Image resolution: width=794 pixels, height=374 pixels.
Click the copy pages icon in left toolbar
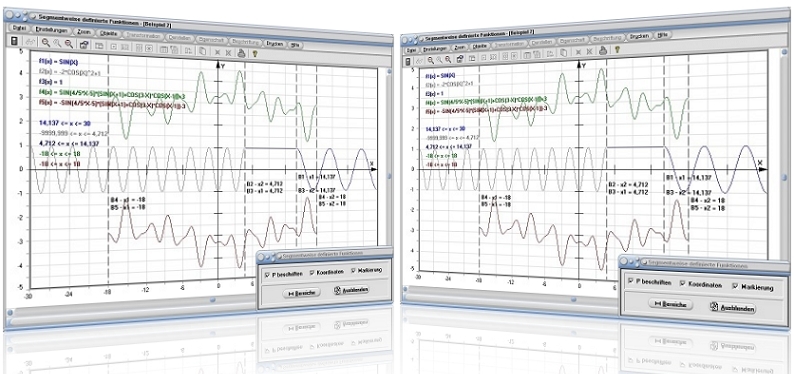(x=202, y=51)
